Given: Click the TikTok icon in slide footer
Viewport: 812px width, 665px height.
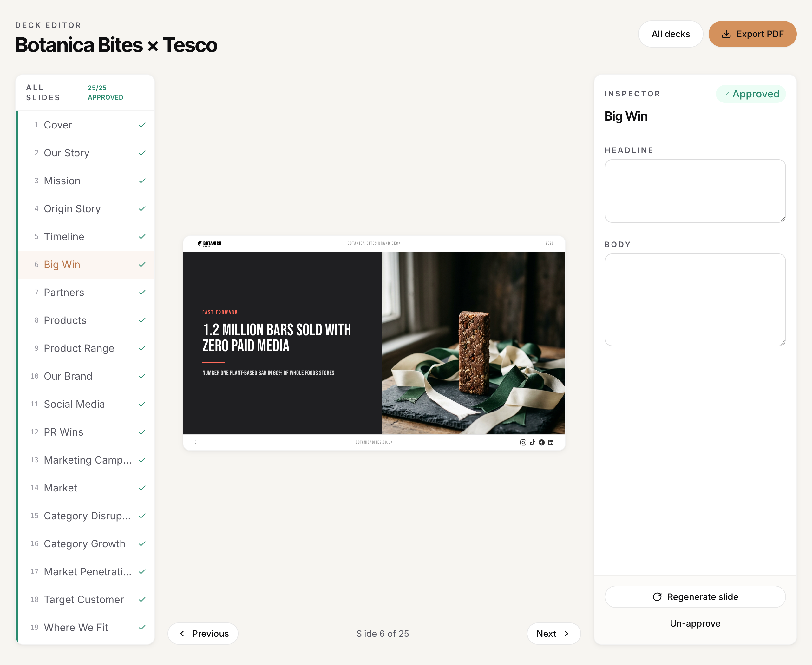Looking at the screenshot, I should pyautogui.click(x=532, y=443).
